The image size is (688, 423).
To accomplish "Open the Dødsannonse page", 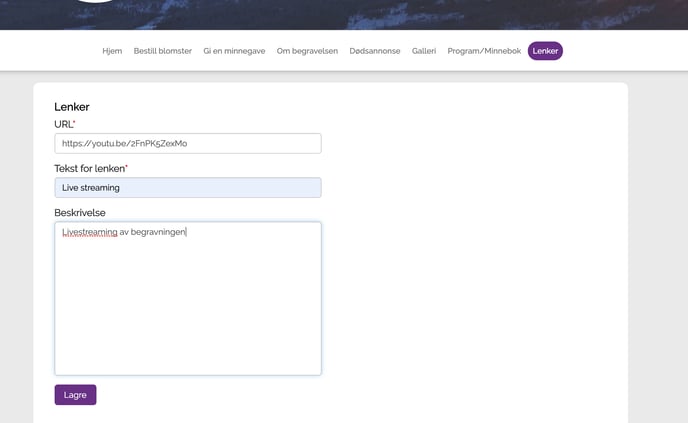I will click(x=375, y=51).
